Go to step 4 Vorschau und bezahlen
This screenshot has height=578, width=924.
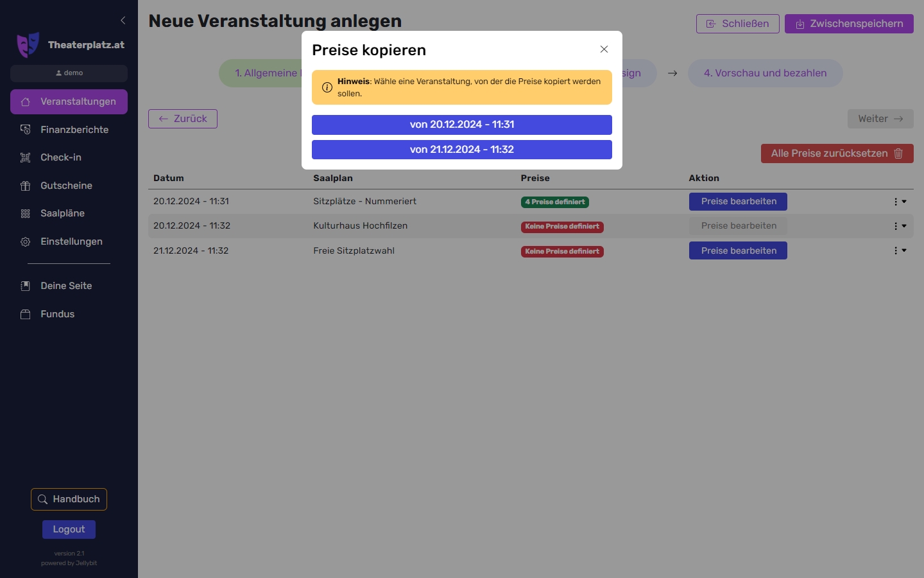pos(765,73)
